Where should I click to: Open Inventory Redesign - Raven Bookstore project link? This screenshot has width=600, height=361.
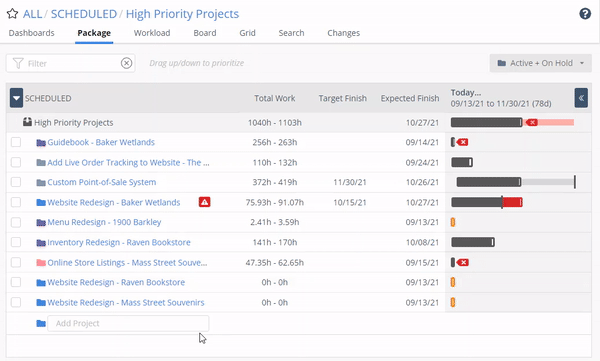click(x=119, y=242)
